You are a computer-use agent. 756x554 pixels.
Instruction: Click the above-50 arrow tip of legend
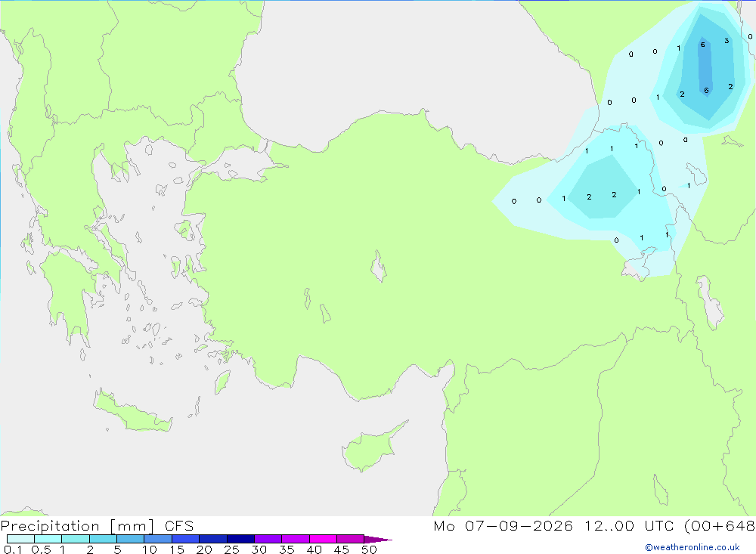(x=378, y=539)
